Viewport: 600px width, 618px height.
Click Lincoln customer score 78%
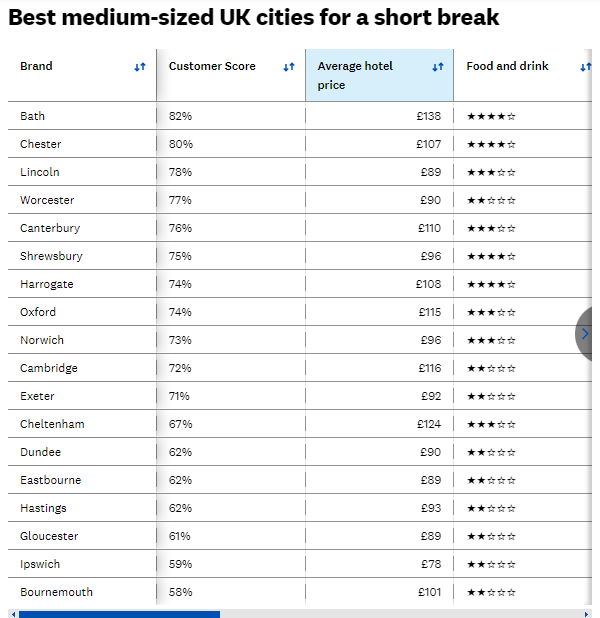pyautogui.click(x=180, y=172)
